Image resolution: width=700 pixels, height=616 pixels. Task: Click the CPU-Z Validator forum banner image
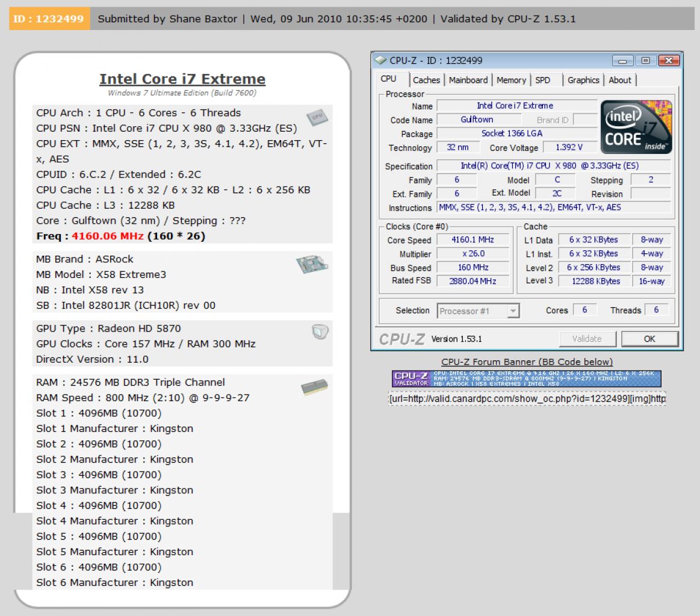tap(526, 379)
